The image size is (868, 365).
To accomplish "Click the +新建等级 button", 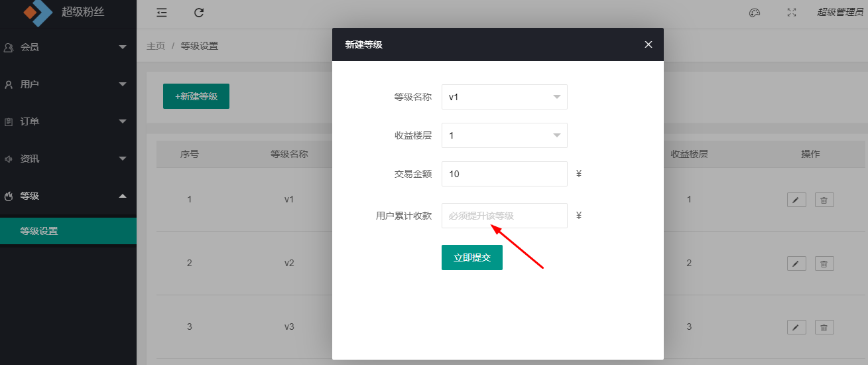I will point(196,96).
